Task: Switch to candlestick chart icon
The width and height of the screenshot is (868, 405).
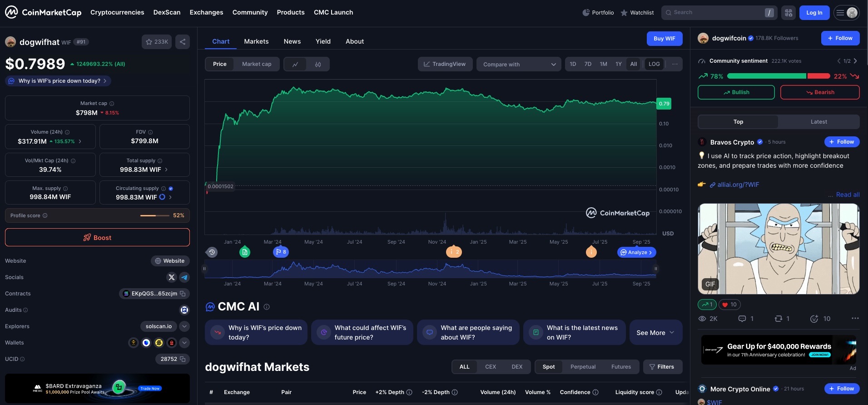Action: tap(318, 64)
